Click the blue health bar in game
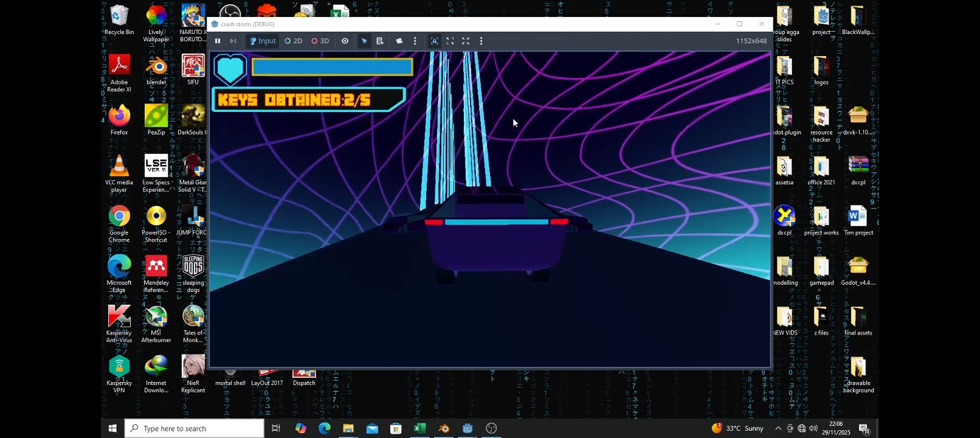Image resolution: width=980 pixels, height=438 pixels. point(333,67)
